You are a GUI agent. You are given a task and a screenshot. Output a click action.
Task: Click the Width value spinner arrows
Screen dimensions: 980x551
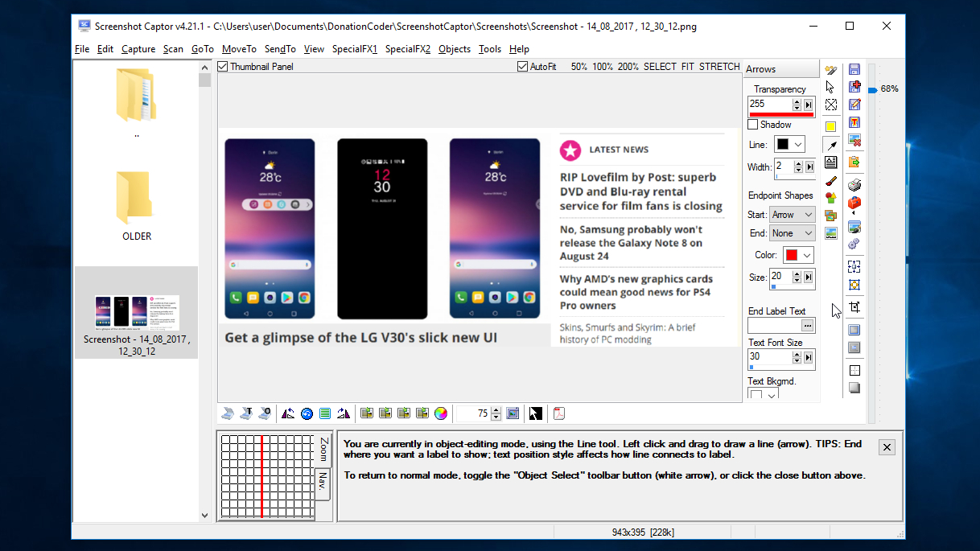point(798,167)
